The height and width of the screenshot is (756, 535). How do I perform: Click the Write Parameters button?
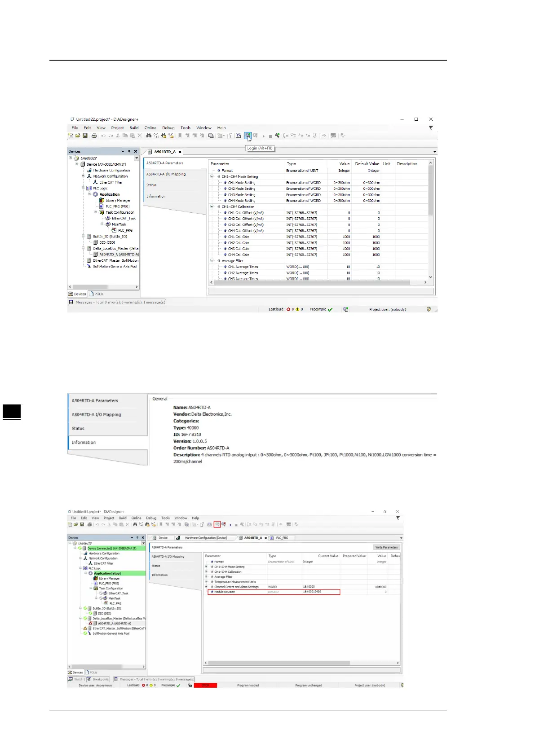pos(386,547)
